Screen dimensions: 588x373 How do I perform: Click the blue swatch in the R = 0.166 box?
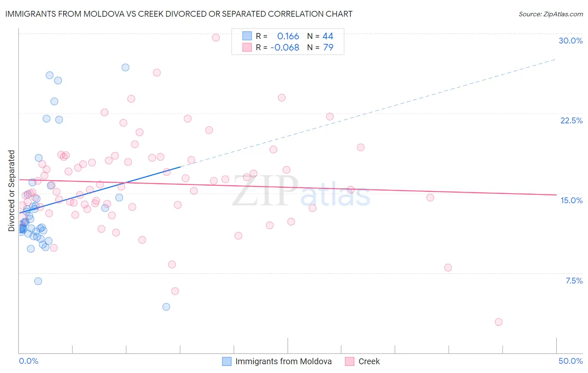[247, 36]
